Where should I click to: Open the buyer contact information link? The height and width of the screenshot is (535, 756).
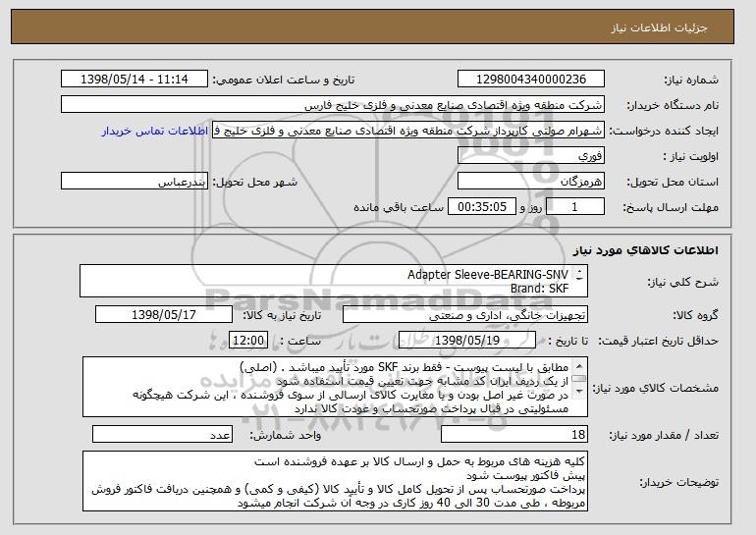[155, 131]
